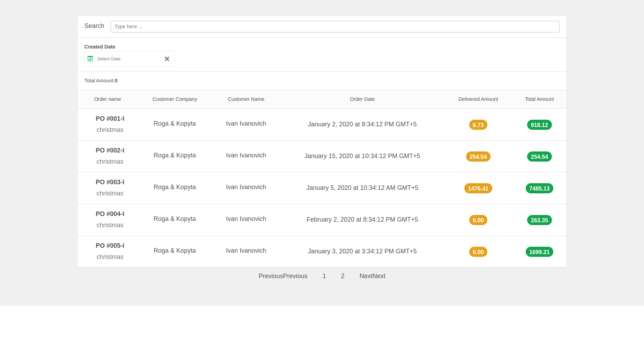This screenshot has width=644, height=342.
Task: Click the total amount badge 1699.21
Action: click(x=539, y=252)
